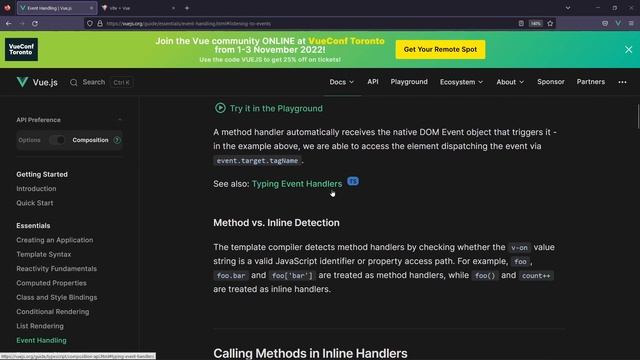The height and width of the screenshot is (360, 640).
Task: Open the Docs dropdown menu
Action: coord(342,82)
